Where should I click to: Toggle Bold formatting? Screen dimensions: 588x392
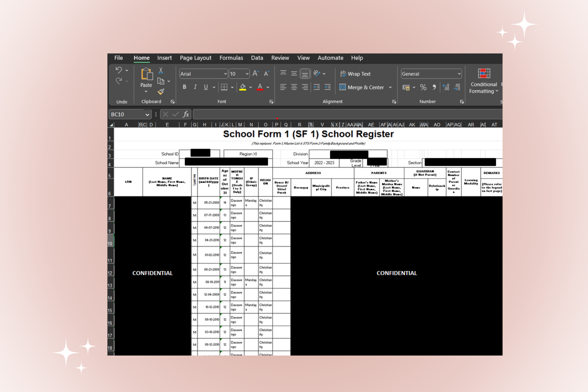click(184, 87)
